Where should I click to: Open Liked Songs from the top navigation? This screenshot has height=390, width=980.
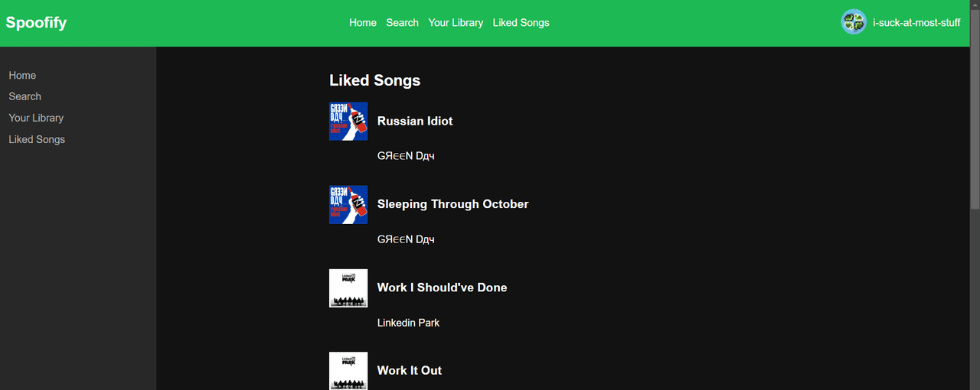(x=521, y=23)
